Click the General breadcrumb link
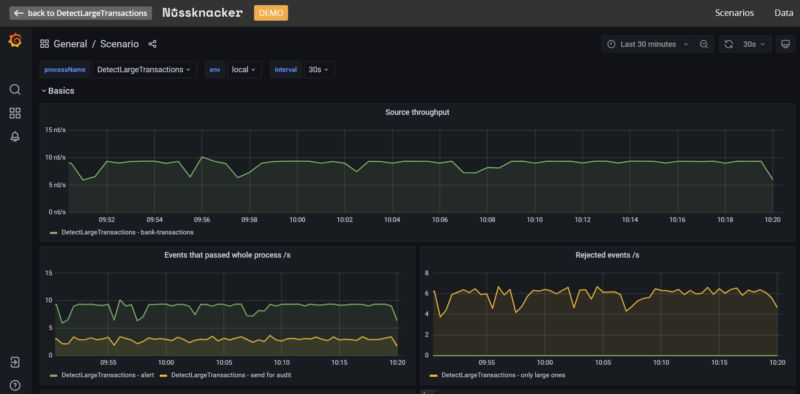This screenshot has width=800, height=394. click(70, 44)
